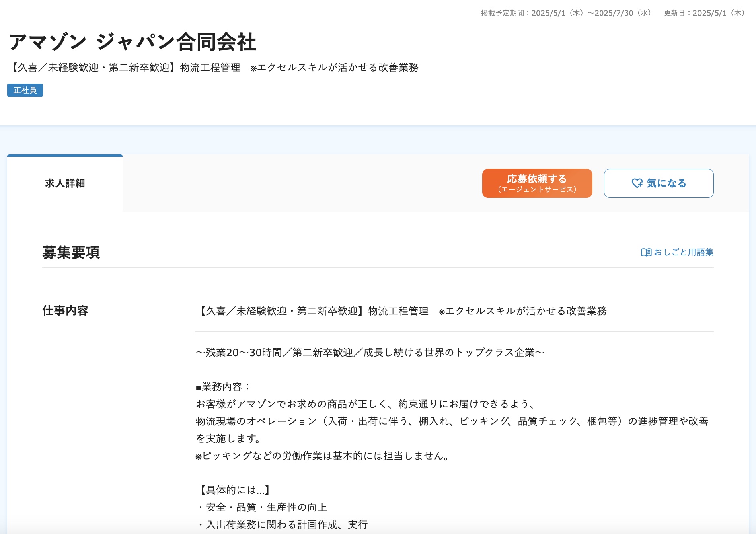
Task: Click the ■業務内容： heading text
Action: [x=224, y=387]
